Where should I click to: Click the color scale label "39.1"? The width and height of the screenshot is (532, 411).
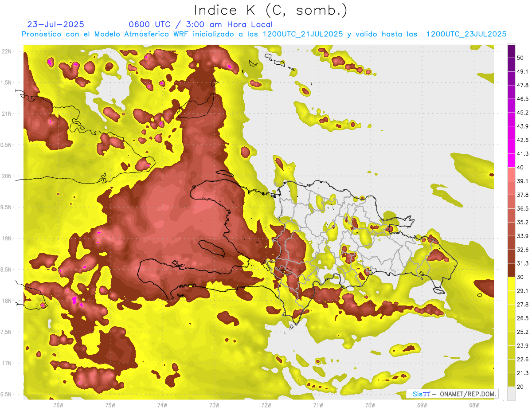click(523, 181)
